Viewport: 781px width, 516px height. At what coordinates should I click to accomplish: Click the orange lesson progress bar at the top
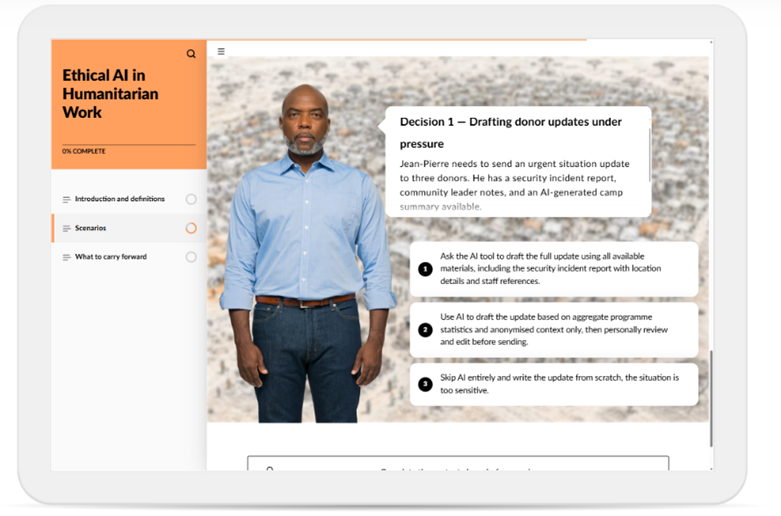tap(396, 40)
